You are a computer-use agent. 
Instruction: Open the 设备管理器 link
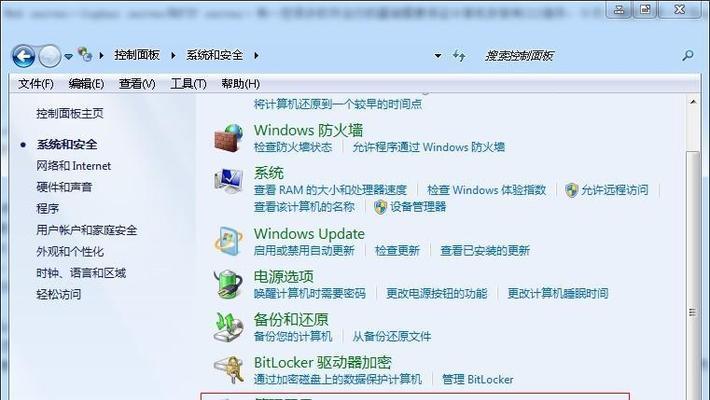tap(418, 207)
